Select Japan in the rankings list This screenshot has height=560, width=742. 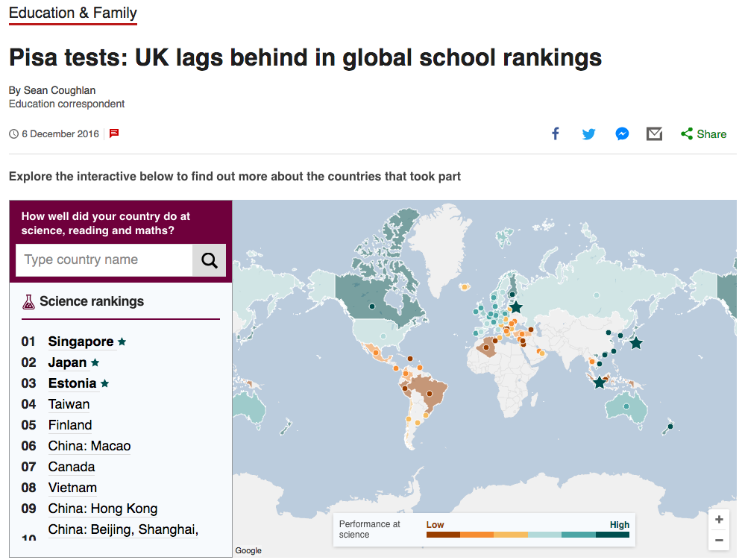pos(67,362)
